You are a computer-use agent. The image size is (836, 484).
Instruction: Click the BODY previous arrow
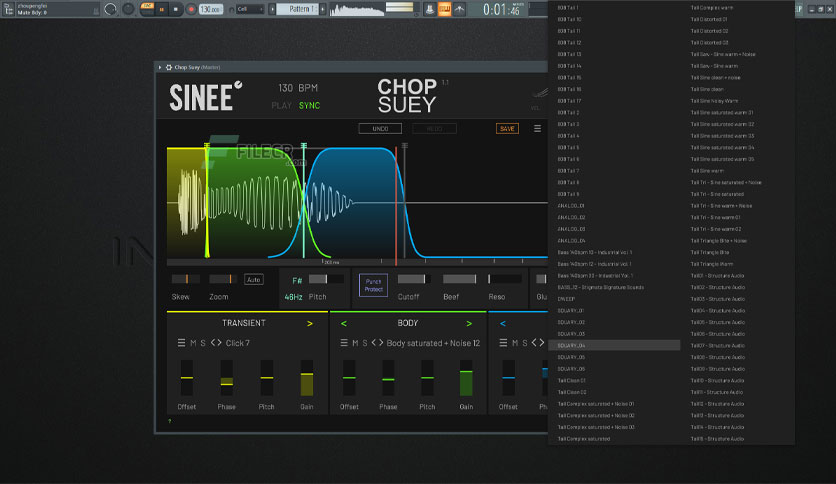(x=343, y=324)
